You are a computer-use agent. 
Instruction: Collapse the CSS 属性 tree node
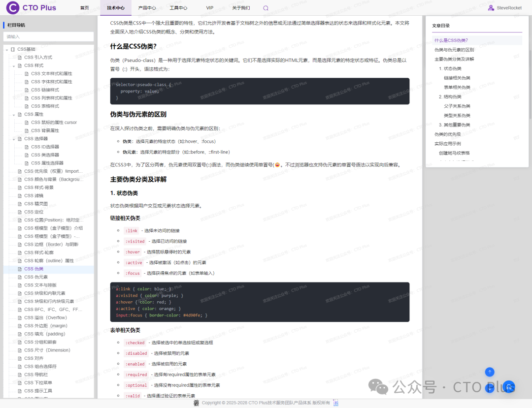click(14, 115)
